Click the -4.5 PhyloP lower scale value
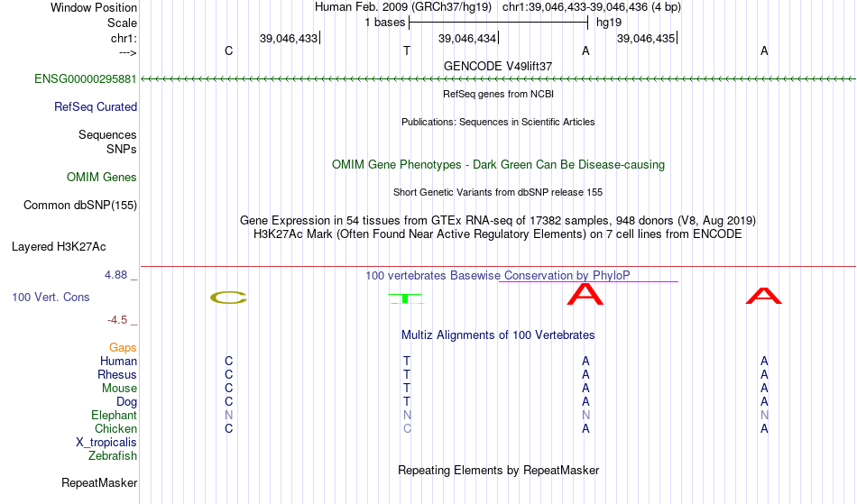 coord(117,320)
